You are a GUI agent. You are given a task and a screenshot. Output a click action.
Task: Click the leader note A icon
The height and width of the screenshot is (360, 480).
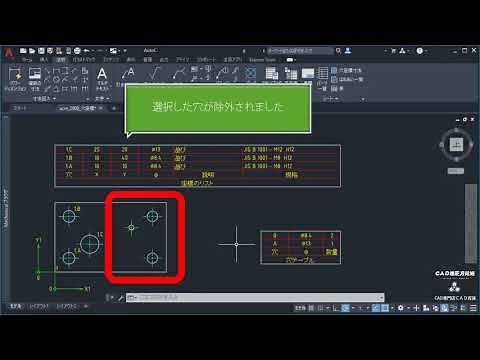[x=129, y=74]
